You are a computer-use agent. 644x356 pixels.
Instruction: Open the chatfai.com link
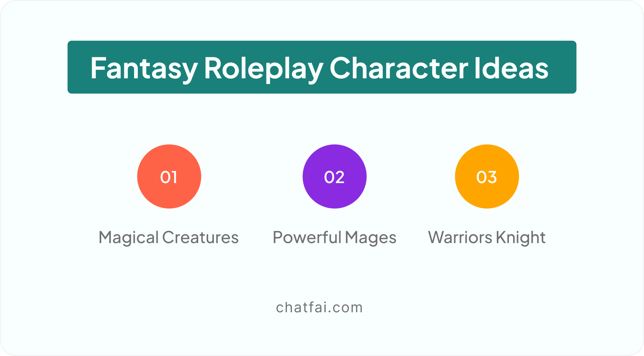click(319, 308)
